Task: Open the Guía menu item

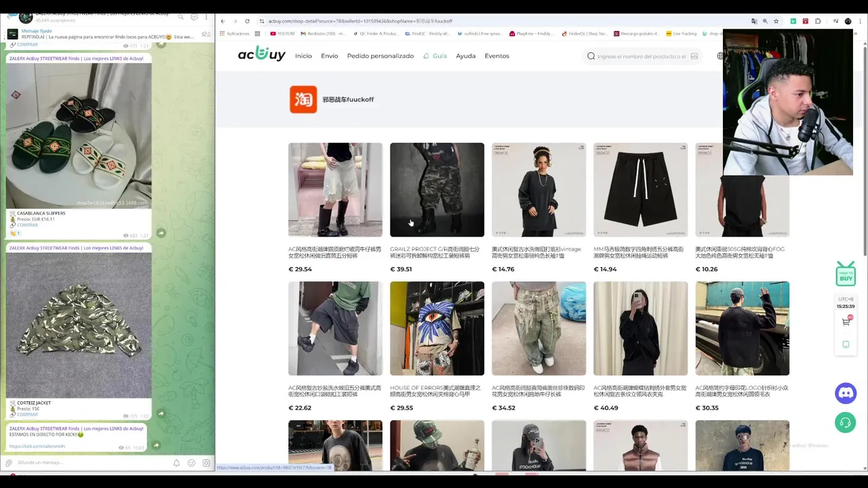Action: click(435, 56)
